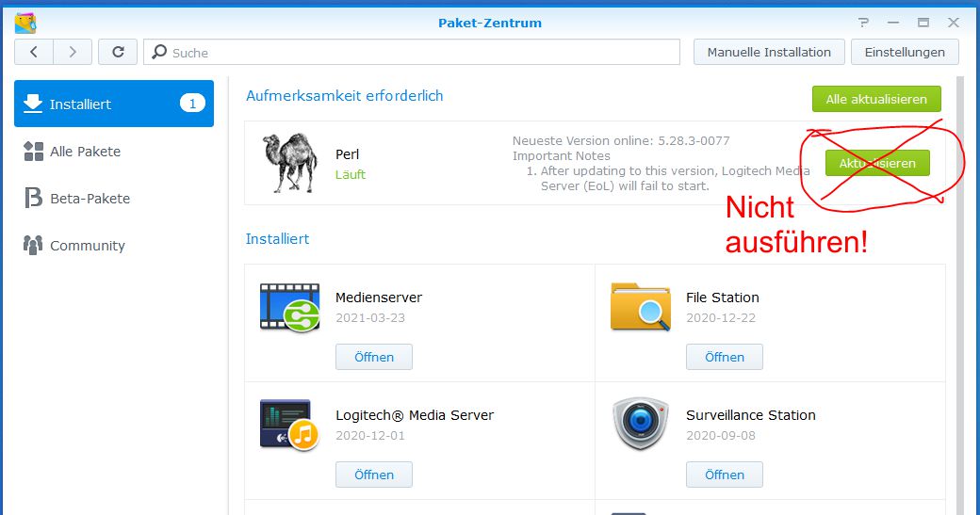The image size is (980, 515).
Task: Go back with the left arrow button
Action: click(34, 52)
